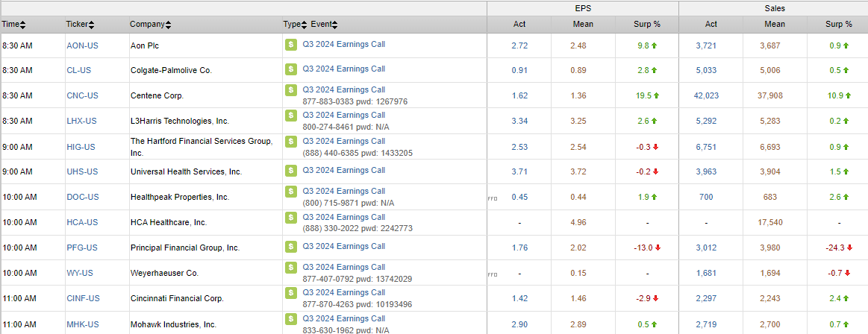The height and width of the screenshot is (334, 868).
Task: Open the CNC-US ticker link
Action: (82, 95)
